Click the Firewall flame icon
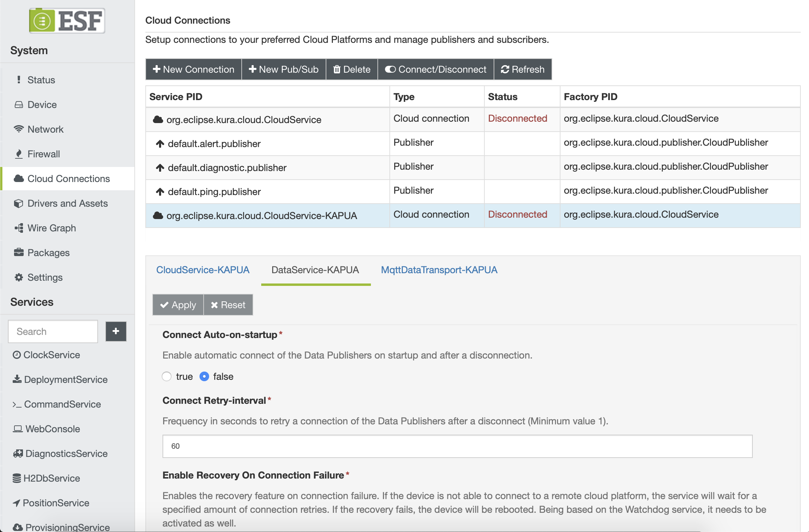The height and width of the screenshot is (532, 809). tap(19, 154)
